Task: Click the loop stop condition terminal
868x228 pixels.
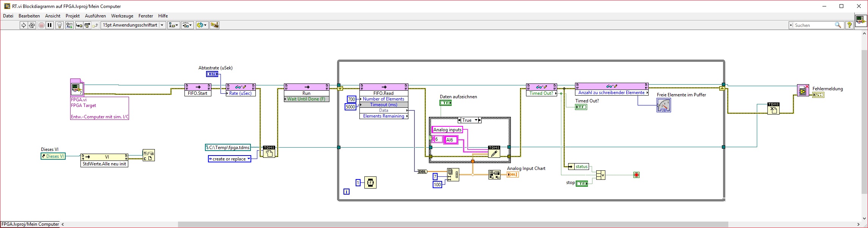Action: [636, 175]
